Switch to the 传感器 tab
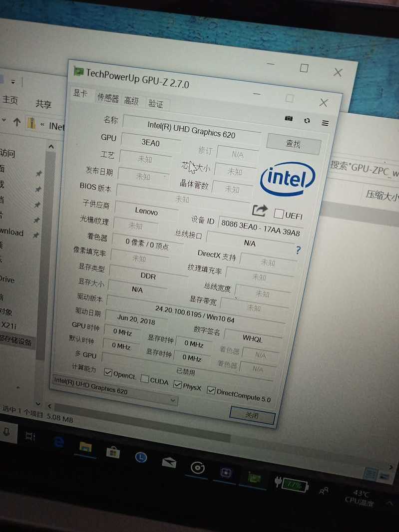The image size is (399, 532). coord(108,98)
